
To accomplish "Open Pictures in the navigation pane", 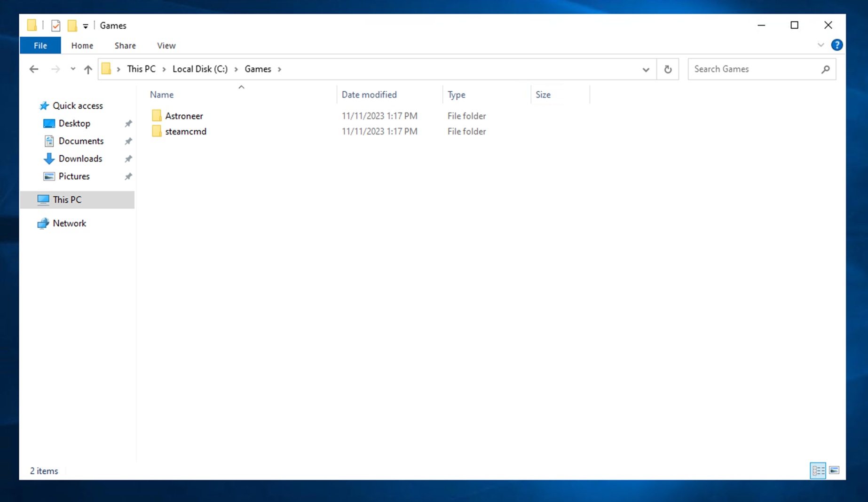I will tap(74, 176).
